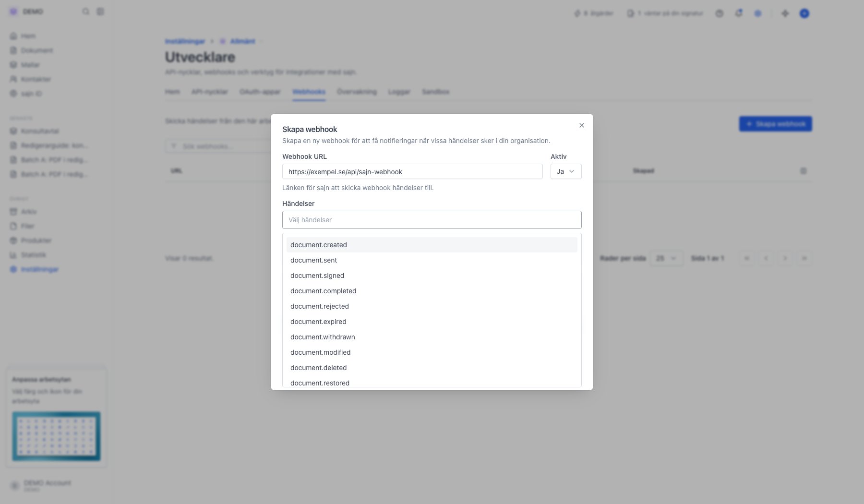
Task: Toggle the sidebar panel icon beside search
Action: tap(100, 12)
